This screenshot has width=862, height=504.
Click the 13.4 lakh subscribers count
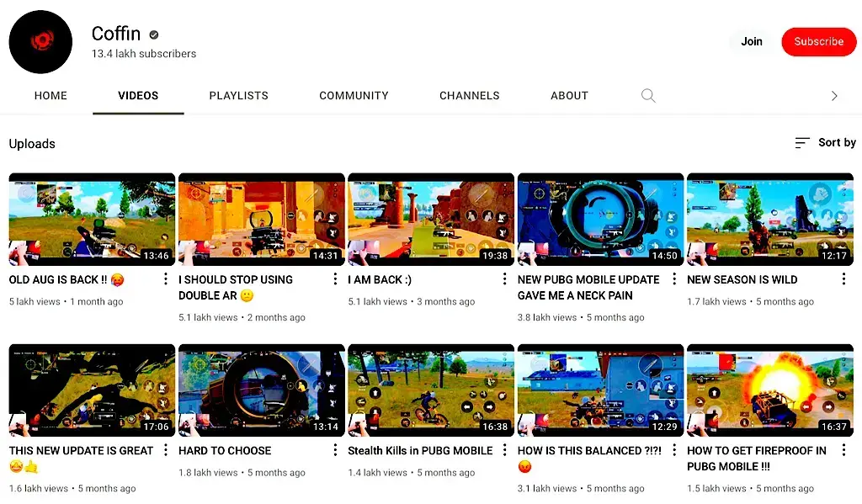(x=143, y=54)
